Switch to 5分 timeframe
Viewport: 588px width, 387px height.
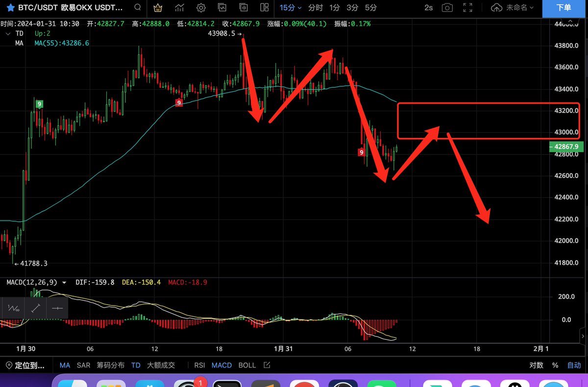(371, 8)
